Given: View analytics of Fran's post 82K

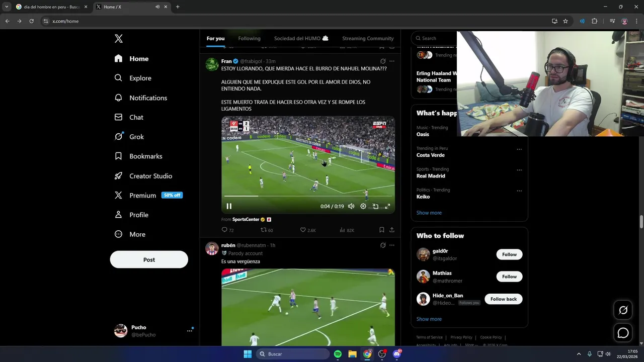Looking at the screenshot, I should [x=347, y=230].
